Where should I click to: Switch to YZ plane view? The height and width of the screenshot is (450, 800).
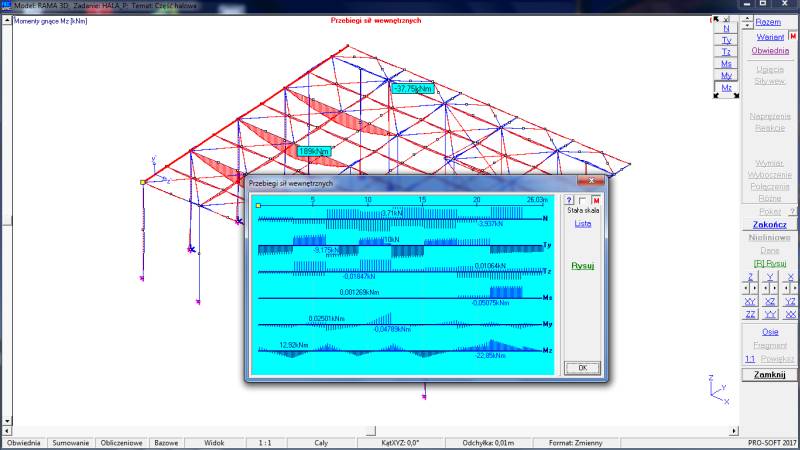coord(790,301)
